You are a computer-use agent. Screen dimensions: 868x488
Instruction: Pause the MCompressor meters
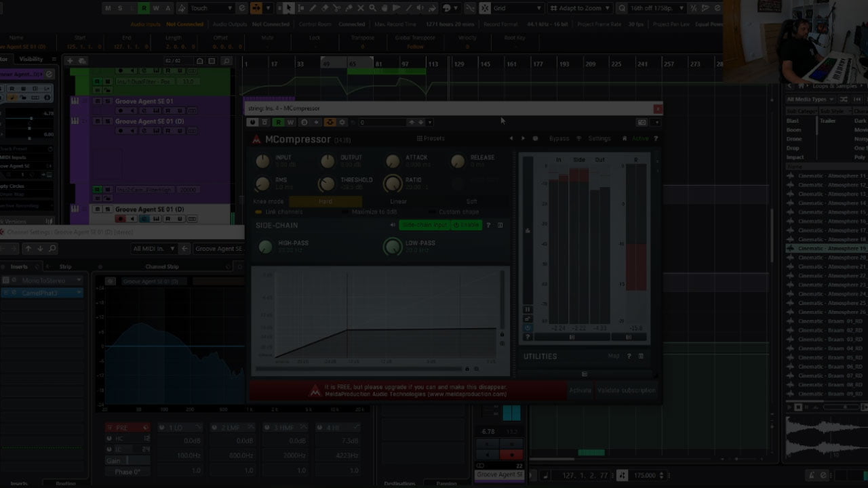[x=527, y=310]
